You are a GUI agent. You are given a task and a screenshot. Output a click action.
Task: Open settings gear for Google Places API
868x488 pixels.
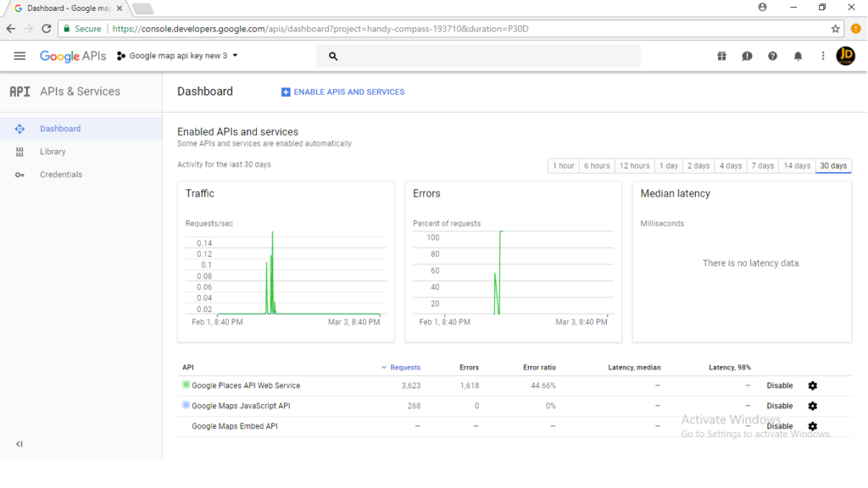point(813,385)
